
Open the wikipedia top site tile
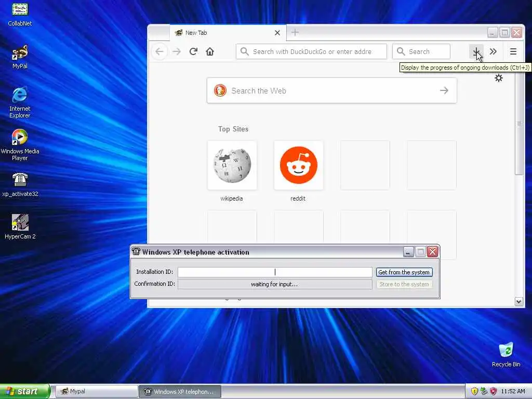(232, 165)
